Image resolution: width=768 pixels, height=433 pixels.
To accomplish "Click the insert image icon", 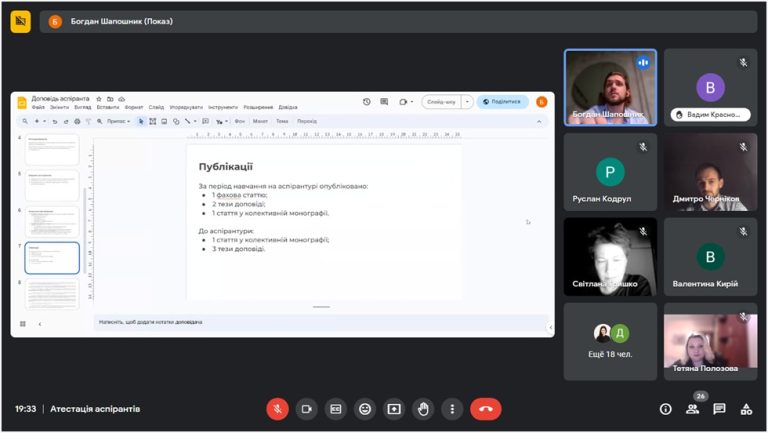I will [164, 121].
